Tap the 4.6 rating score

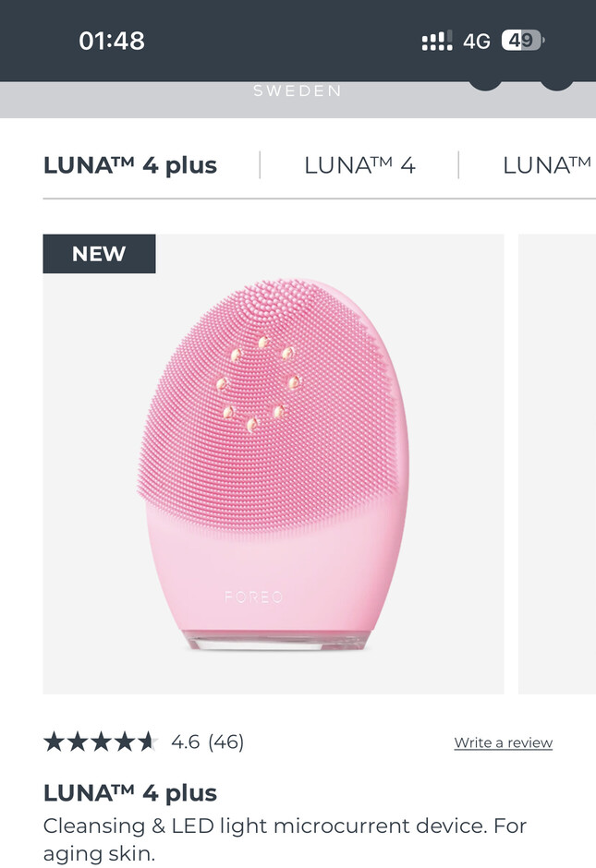pos(185,741)
